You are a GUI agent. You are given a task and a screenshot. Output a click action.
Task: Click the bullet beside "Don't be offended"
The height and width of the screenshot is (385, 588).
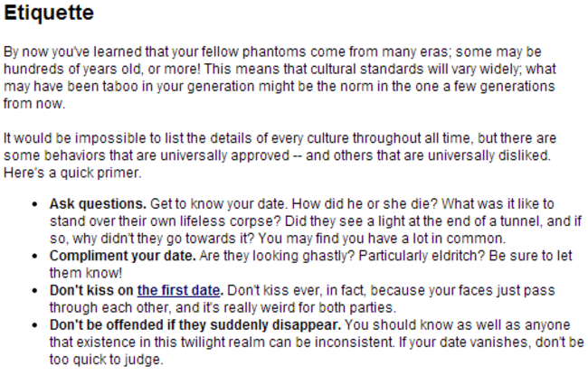pos(35,325)
